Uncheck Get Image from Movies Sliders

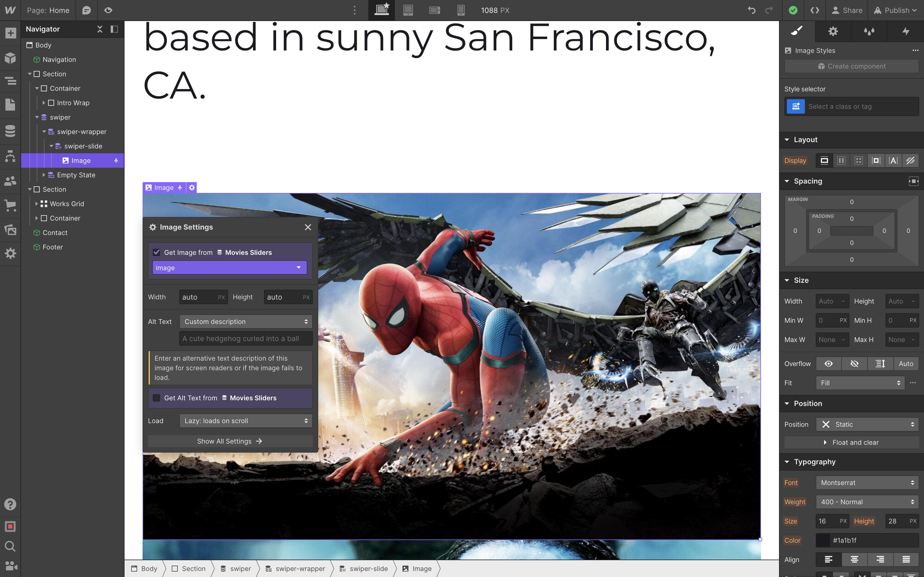156,252
